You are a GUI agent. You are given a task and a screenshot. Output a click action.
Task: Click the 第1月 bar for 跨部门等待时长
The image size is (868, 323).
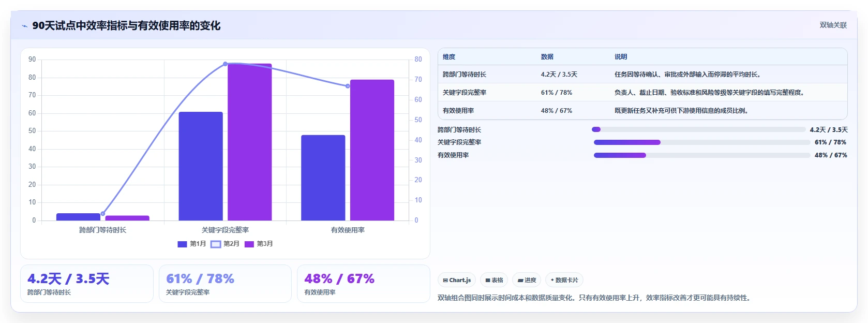pyautogui.click(x=78, y=217)
